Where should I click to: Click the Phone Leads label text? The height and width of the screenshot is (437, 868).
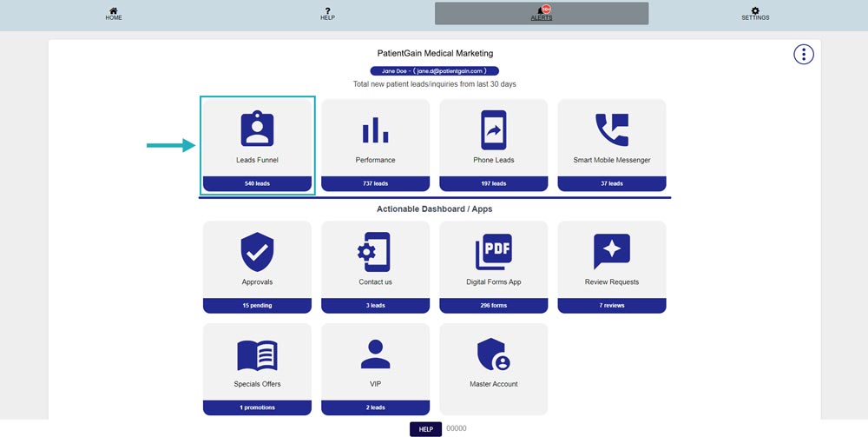point(493,160)
